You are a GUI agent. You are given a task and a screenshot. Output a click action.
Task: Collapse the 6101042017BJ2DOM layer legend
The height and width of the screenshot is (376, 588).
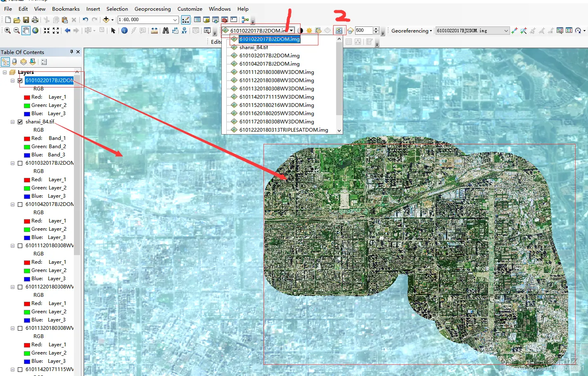coord(12,204)
